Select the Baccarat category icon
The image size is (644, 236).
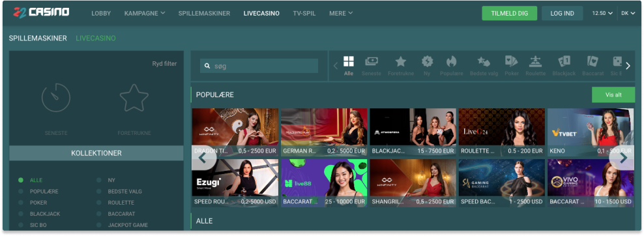tap(593, 61)
